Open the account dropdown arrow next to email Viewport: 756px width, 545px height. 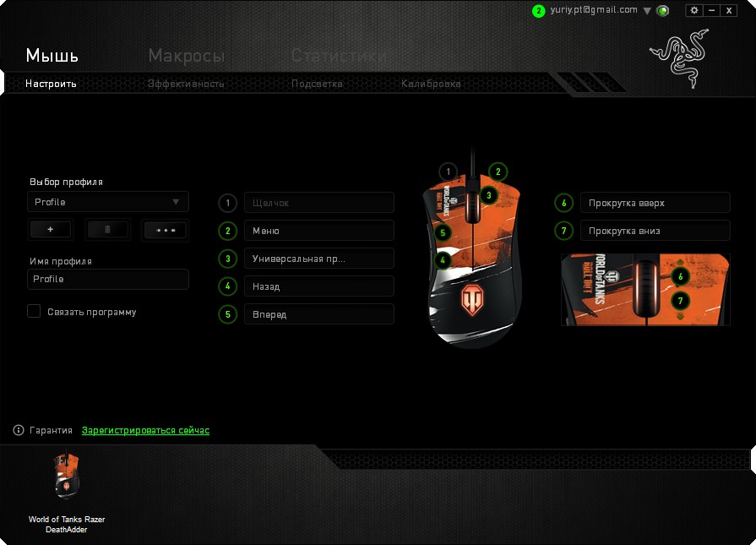pyautogui.click(x=647, y=11)
